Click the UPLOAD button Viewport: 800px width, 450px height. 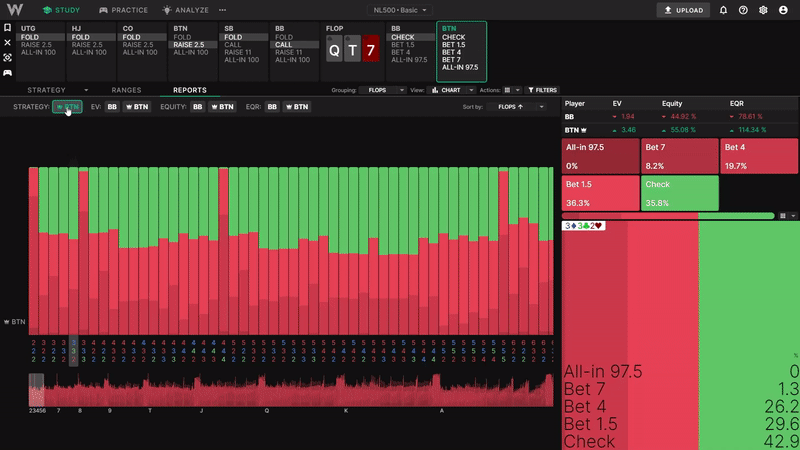(x=683, y=10)
